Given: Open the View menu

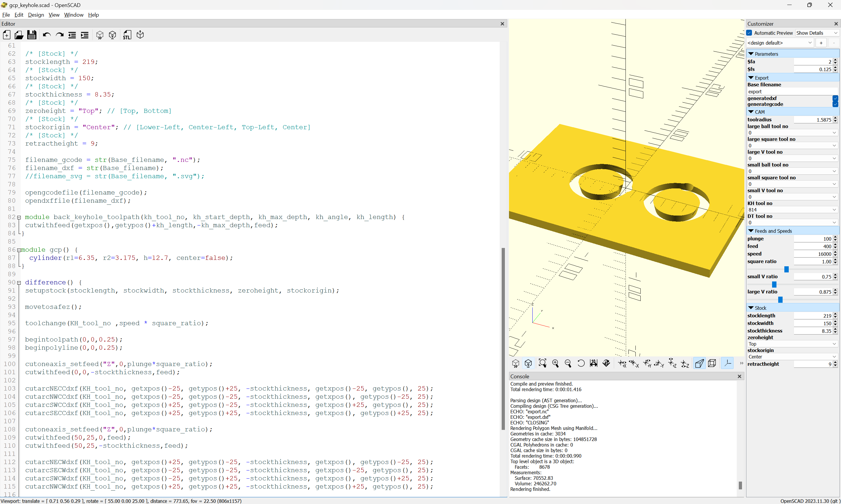Looking at the screenshot, I should (x=54, y=15).
